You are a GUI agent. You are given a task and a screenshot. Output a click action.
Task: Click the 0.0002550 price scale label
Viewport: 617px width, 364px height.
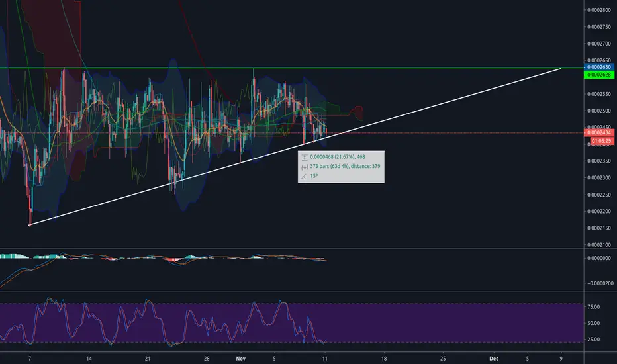(599, 95)
